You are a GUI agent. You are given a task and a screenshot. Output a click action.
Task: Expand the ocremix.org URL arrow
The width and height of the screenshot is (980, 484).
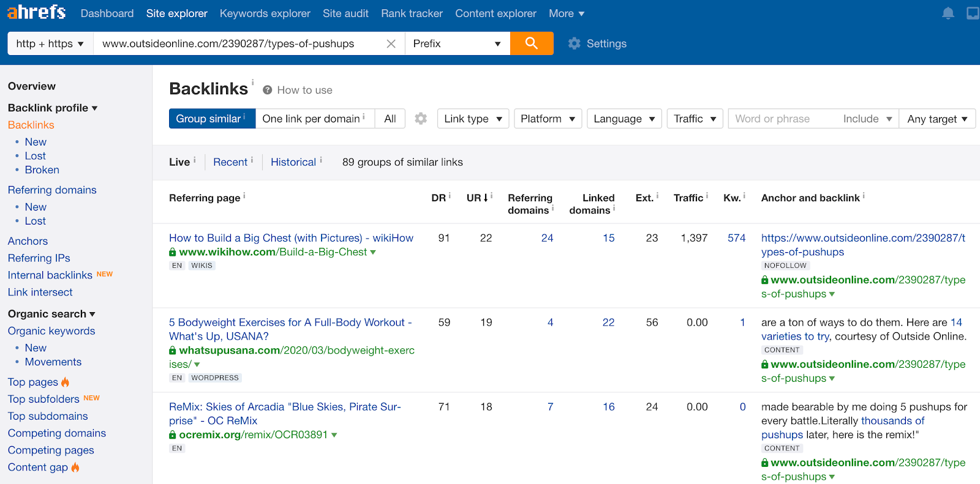[334, 435]
